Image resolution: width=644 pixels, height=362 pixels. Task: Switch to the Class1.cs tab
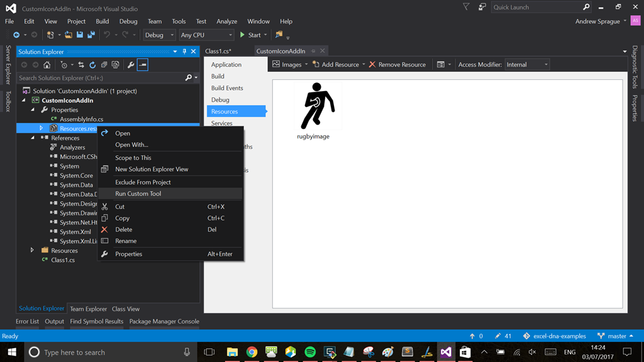point(218,51)
